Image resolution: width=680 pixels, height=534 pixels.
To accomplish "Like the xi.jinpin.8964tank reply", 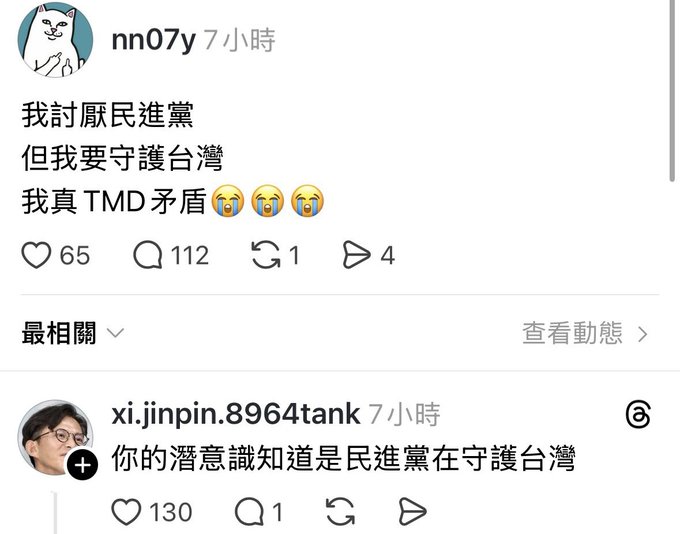I will point(126,512).
